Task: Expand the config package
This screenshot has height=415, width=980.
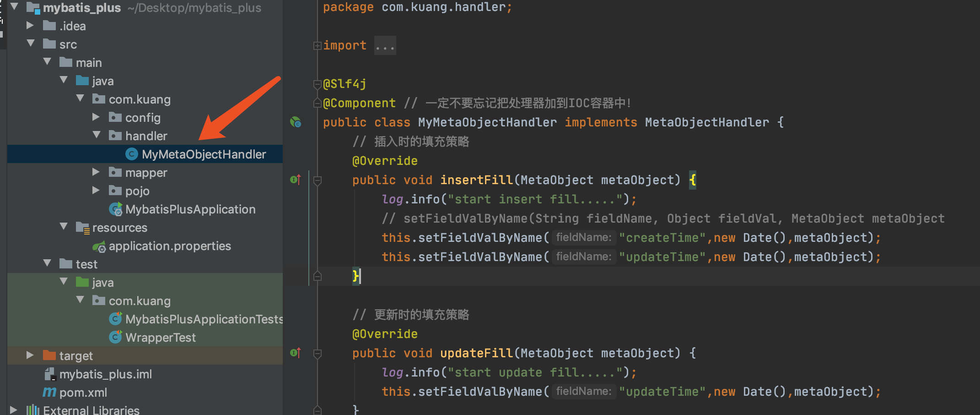Action: click(96, 117)
